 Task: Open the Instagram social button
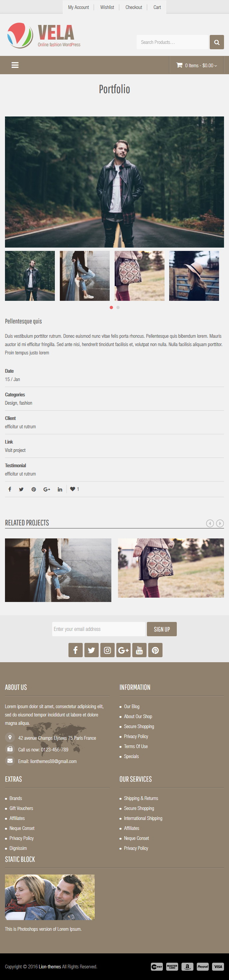tap(107, 650)
